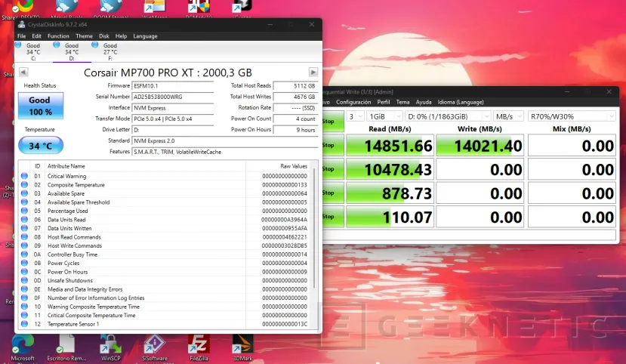Open 3DMark desktop shortcut

click(242, 348)
